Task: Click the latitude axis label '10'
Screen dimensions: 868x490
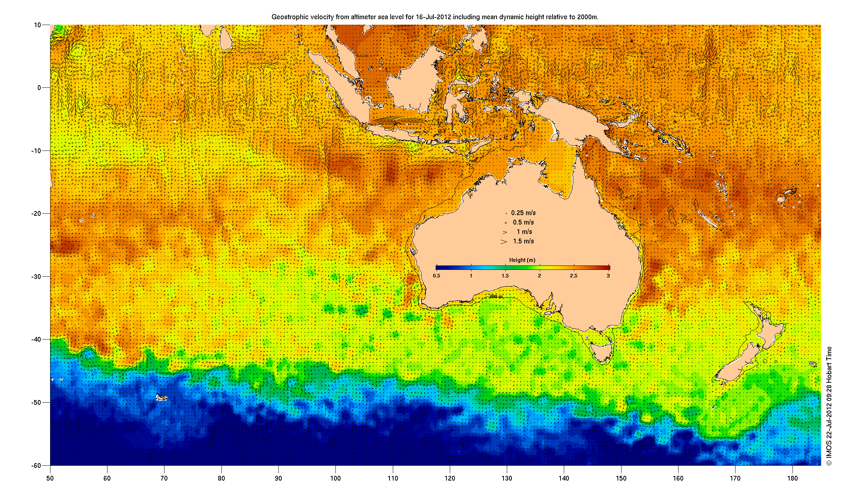Action: pyautogui.click(x=37, y=25)
